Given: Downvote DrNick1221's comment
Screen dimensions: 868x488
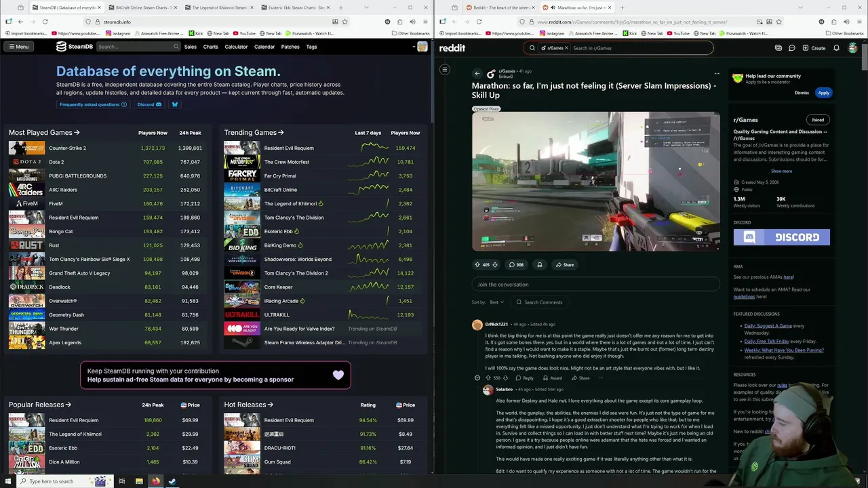Looking at the screenshot, I should pos(506,378).
